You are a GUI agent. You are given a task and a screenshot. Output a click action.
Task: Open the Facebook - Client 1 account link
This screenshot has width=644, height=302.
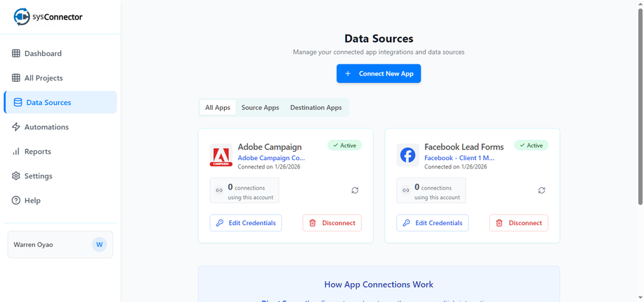click(459, 158)
